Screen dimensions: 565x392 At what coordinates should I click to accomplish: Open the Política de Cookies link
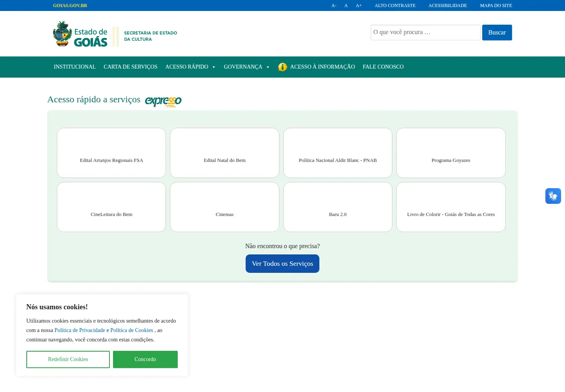pyautogui.click(x=131, y=330)
